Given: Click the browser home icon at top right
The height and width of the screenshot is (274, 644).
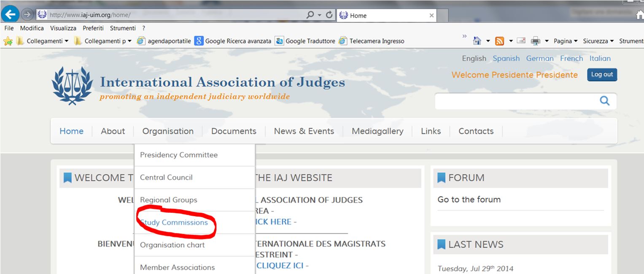Looking at the screenshot, I should [x=640, y=15].
